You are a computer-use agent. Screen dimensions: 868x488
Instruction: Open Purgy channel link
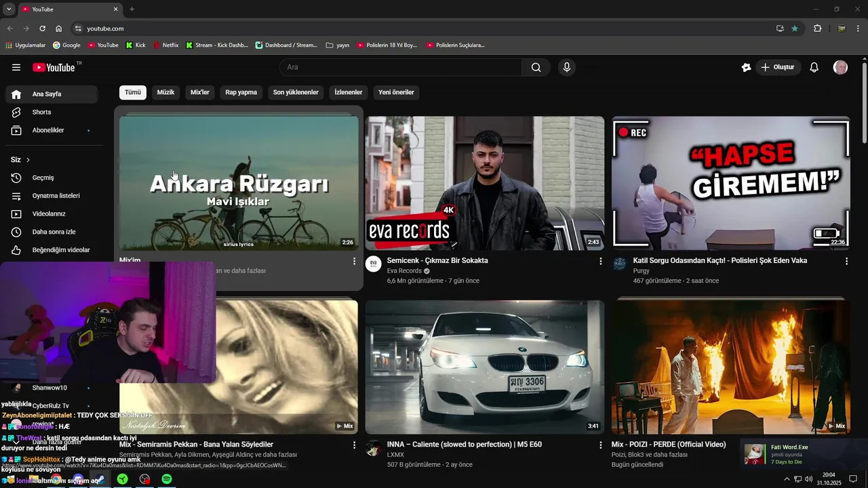642,270
